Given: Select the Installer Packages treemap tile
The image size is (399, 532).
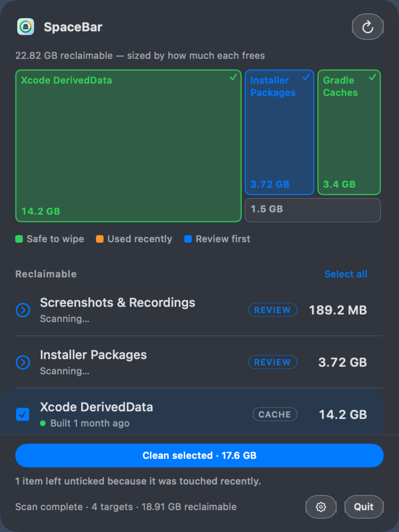Looking at the screenshot, I should click(279, 132).
